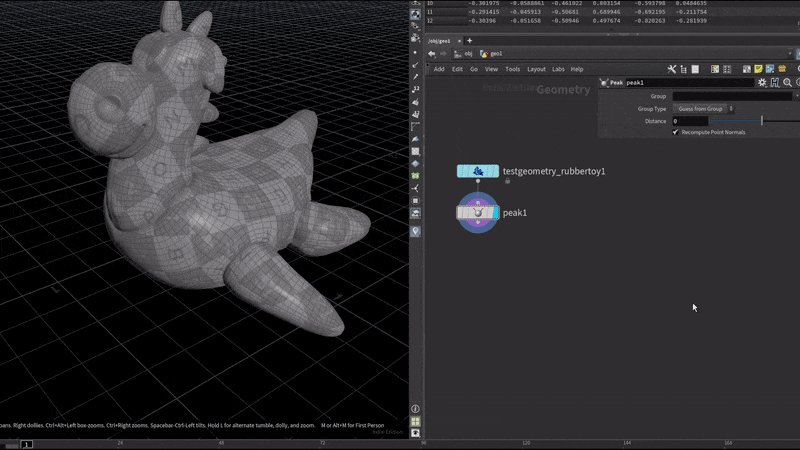This screenshot has height=450, width=800.
Task: Adjust the Distance slider handle
Action: coord(762,121)
